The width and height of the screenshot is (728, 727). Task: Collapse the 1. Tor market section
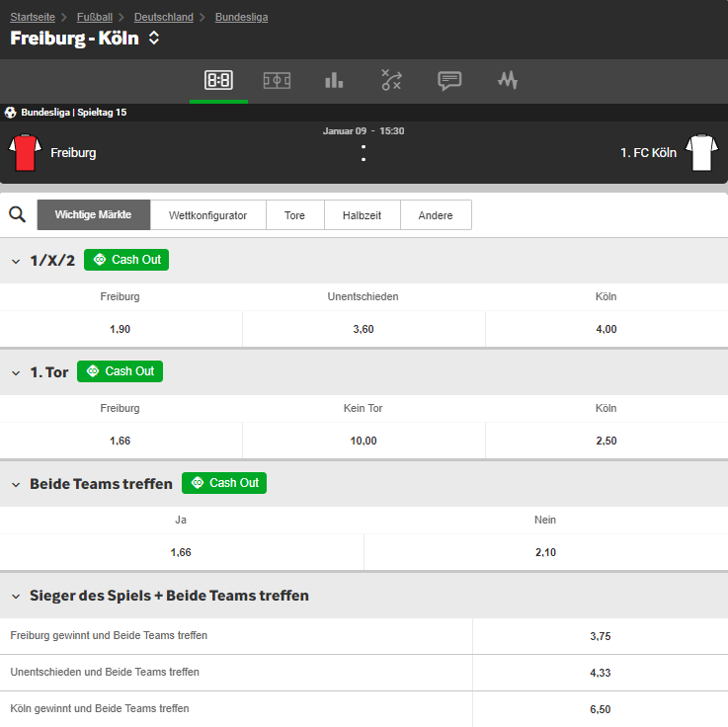(x=16, y=372)
